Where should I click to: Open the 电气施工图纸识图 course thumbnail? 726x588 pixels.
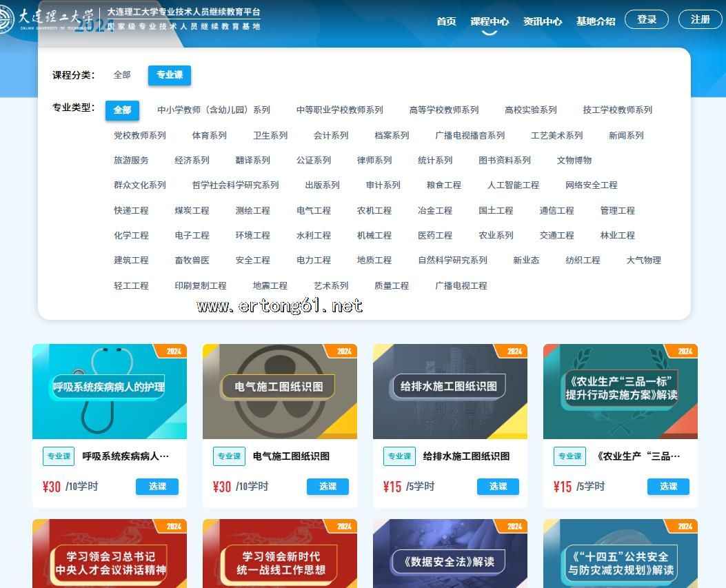click(x=279, y=391)
